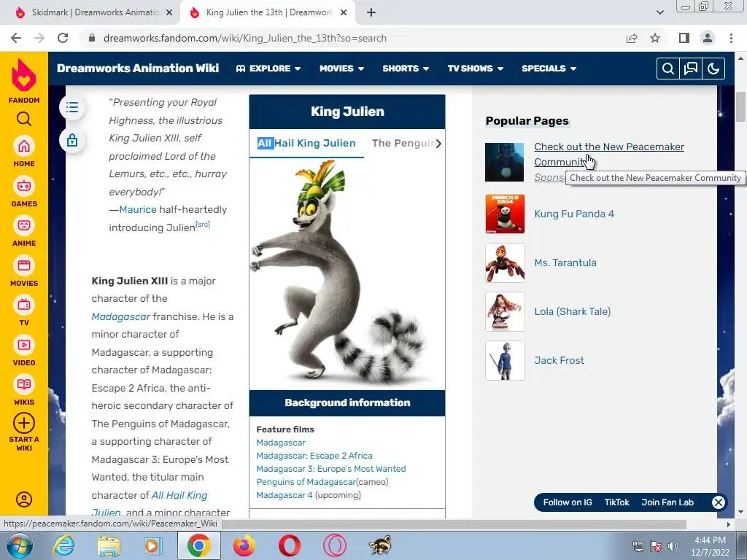Open the user profile icon in the sidebar
Viewport: 747px width, 560px height.
[24, 499]
